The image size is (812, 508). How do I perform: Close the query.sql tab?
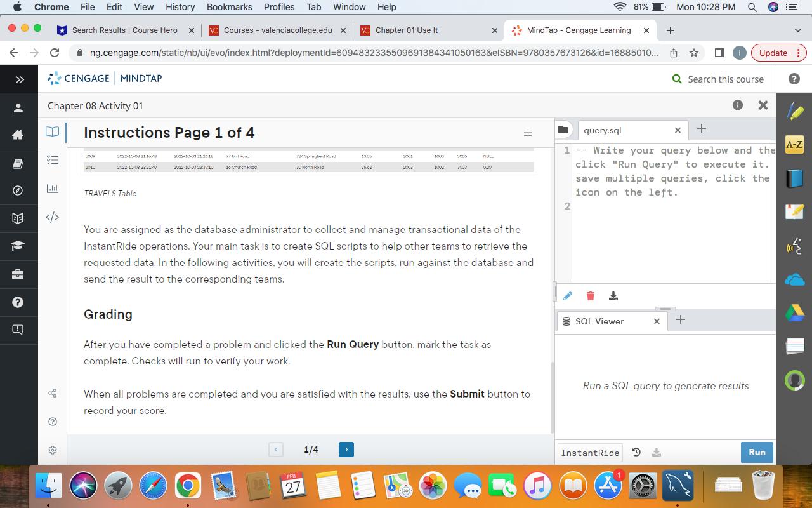click(x=678, y=130)
